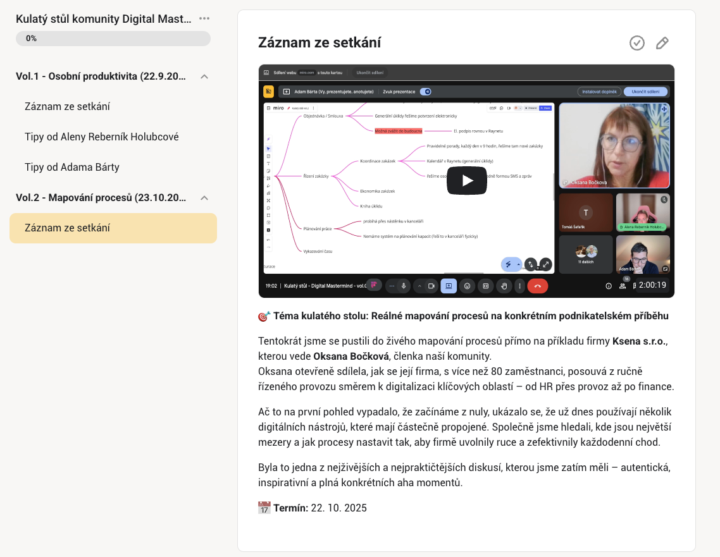Click the emoji reaction icon in the video toolbar

coord(467,286)
